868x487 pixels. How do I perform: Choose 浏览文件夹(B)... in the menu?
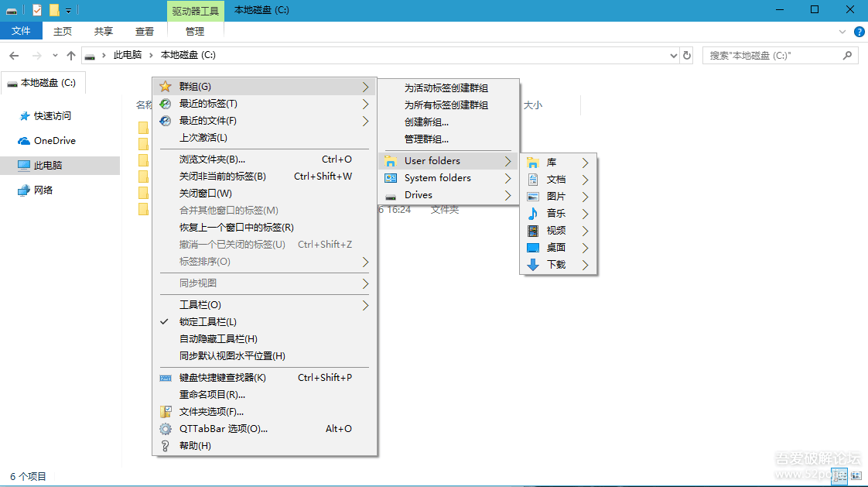click(x=265, y=159)
